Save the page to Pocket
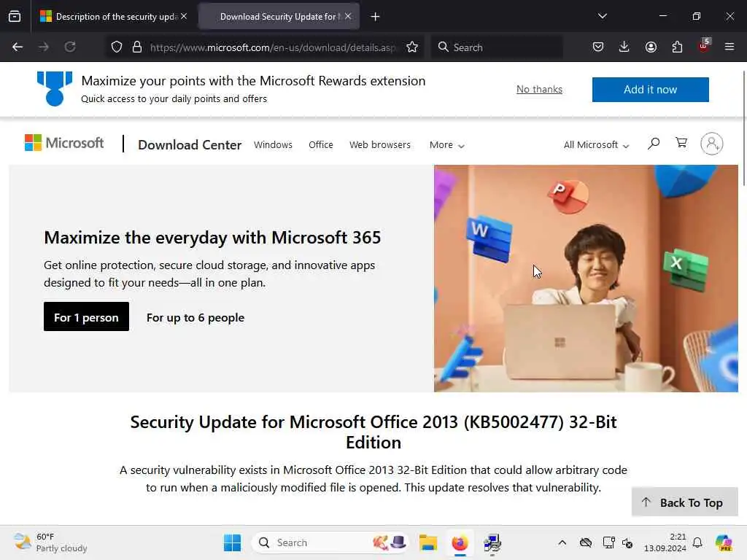 pyautogui.click(x=598, y=47)
